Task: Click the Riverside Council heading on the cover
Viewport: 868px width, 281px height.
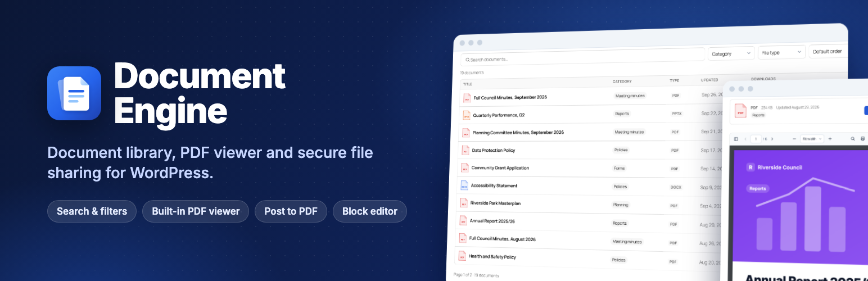Action: click(x=780, y=167)
